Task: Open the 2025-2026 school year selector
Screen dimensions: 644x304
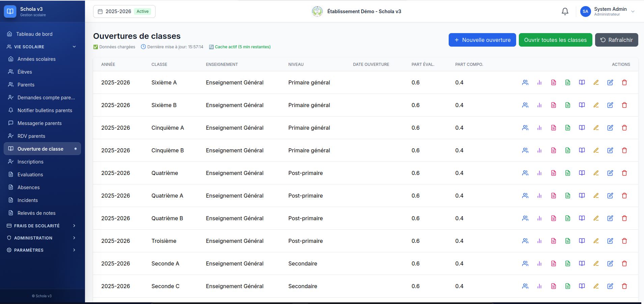Action: pyautogui.click(x=124, y=11)
